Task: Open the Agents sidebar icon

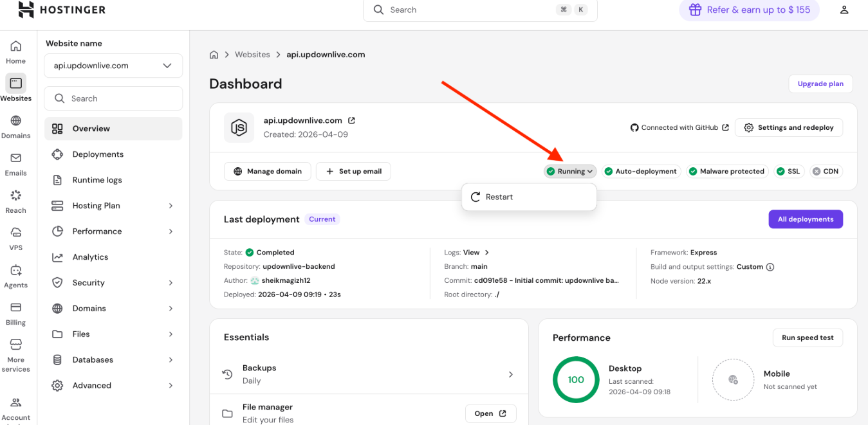Action: click(x=15, y=275)
